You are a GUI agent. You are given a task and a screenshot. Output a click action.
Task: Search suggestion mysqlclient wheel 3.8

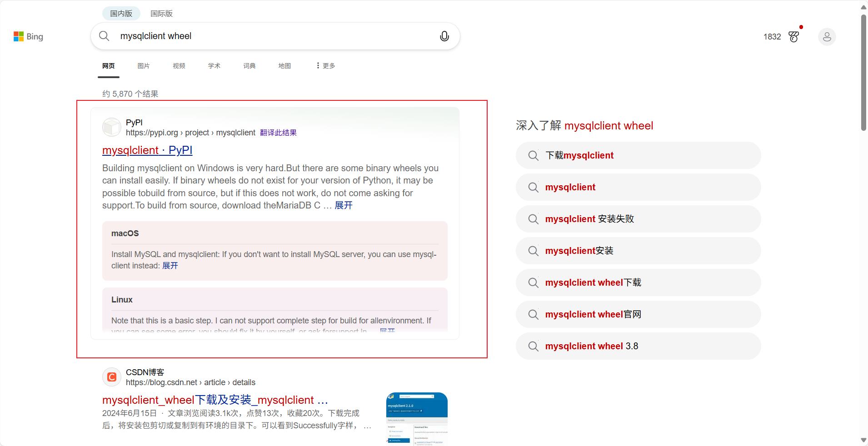pos(638,346)
